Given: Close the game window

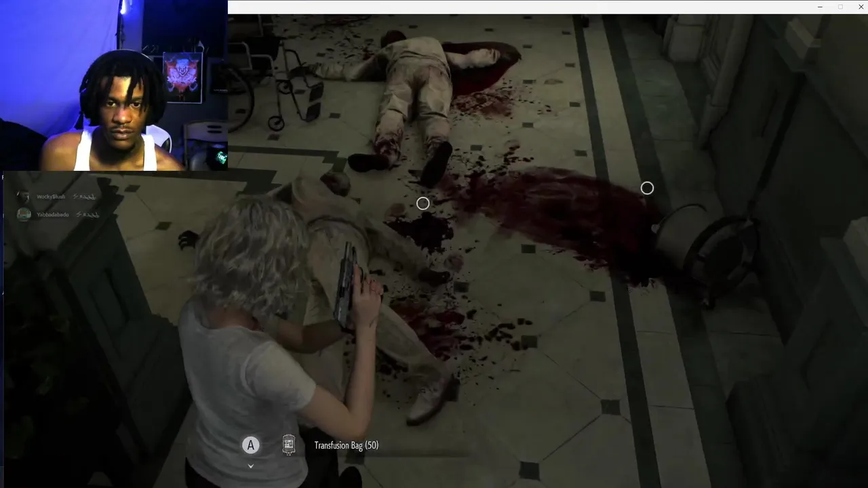Looking at the screenshot, I should pyautogui.click(x=861, y=7).
